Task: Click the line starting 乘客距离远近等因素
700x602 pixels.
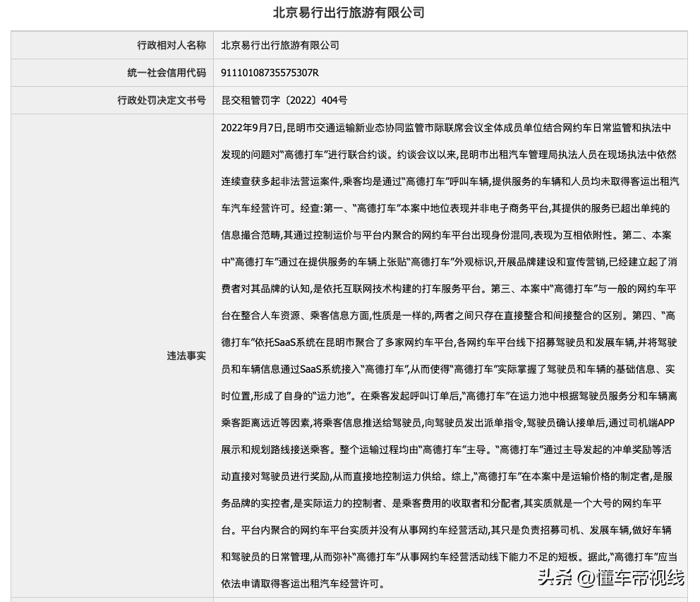Action: click(x=448, y=423)
